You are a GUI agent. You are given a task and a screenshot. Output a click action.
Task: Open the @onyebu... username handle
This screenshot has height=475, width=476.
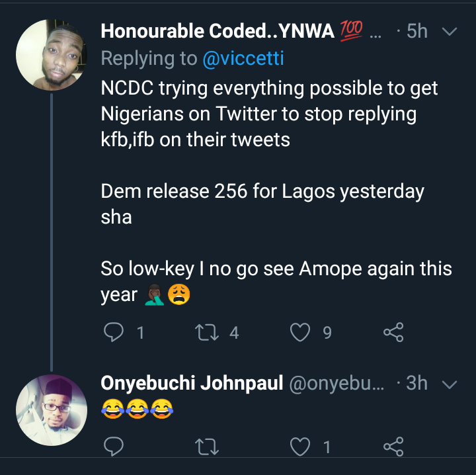(x=336, y=384)
